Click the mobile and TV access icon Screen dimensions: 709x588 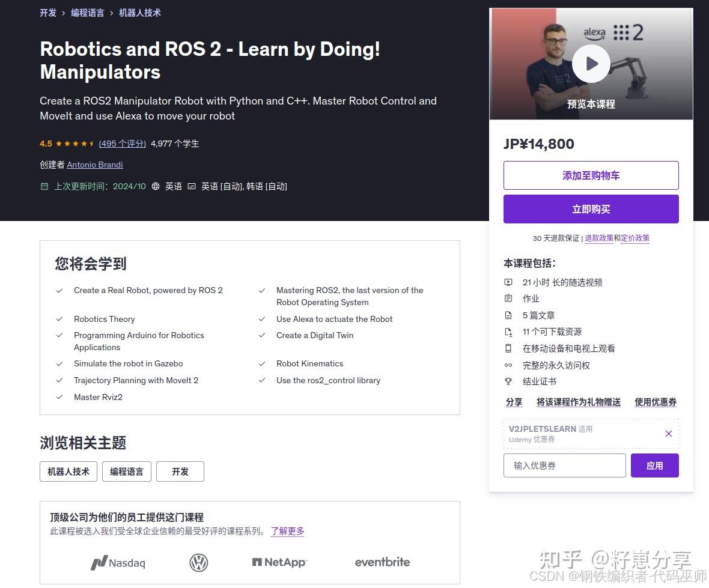[x=509, y=348]
